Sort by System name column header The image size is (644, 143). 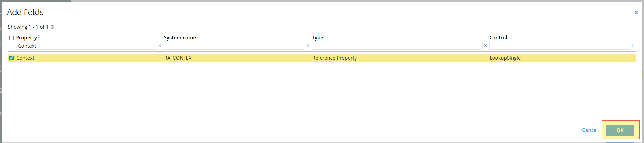pos(180,38)
